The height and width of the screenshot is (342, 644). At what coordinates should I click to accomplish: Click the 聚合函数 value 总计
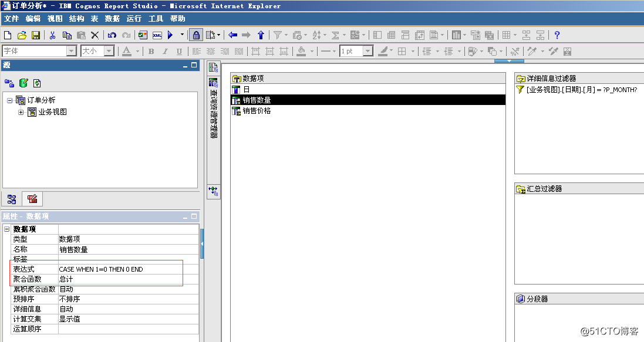(129, 279)
